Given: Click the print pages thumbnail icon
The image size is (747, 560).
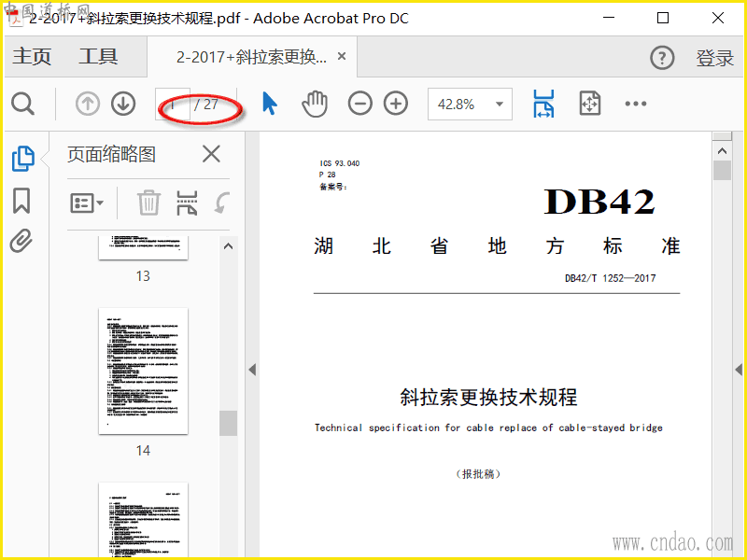Looking at the screenshot, I should pyautogui.click(x=187, y=203).
